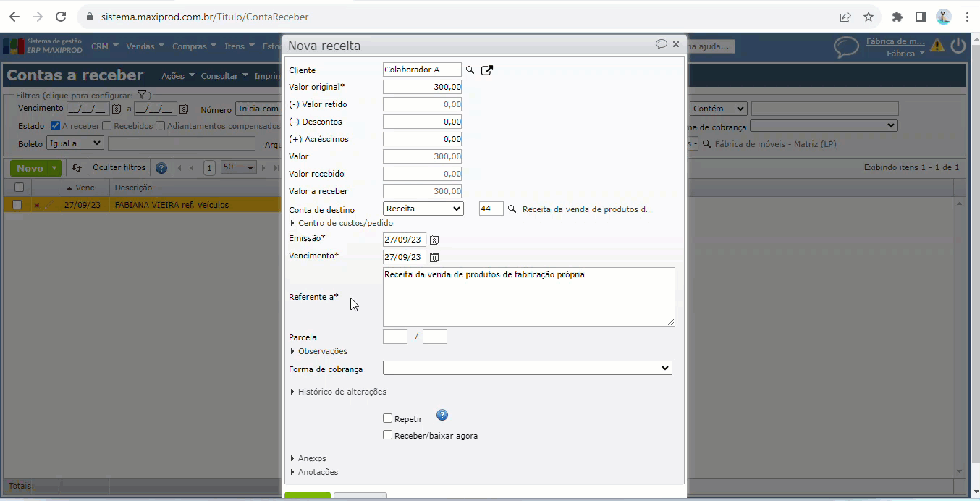Click the browser address bar
The height and width of the screenshot is (501, 980).
point(463,17)
